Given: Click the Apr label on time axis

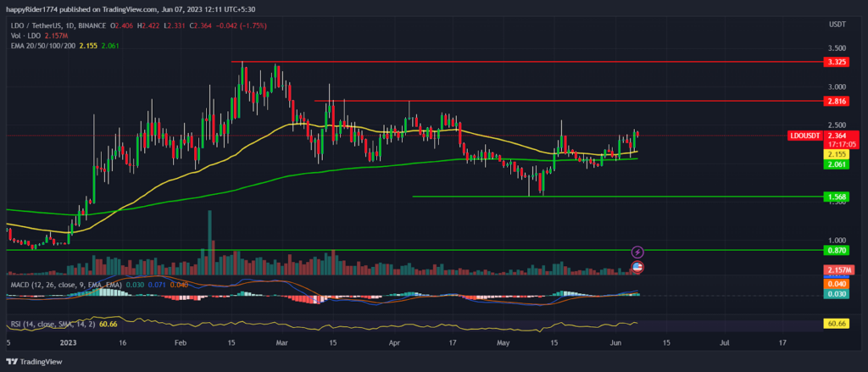Looking at the screenshot, I should [x=394, y=342].
